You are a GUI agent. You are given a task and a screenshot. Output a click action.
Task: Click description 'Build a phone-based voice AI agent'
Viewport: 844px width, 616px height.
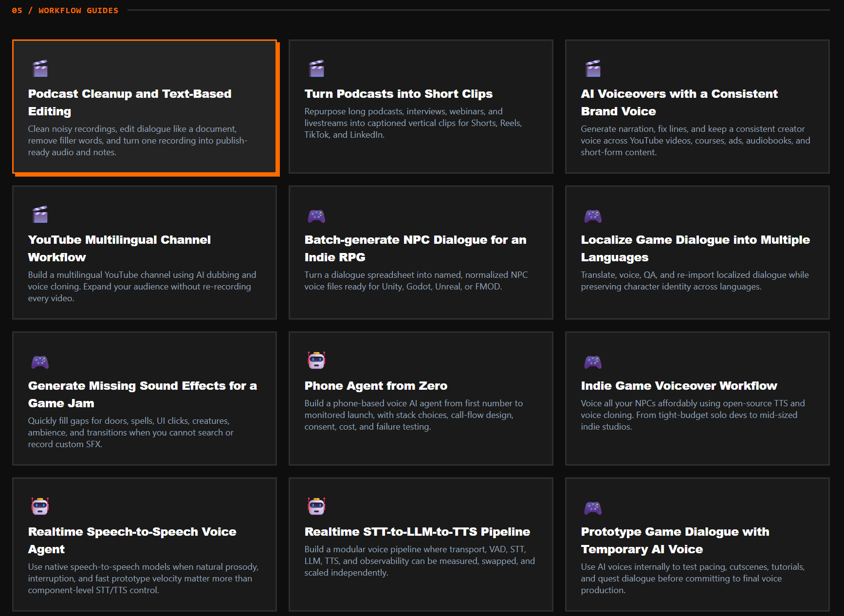pos(414,415)
